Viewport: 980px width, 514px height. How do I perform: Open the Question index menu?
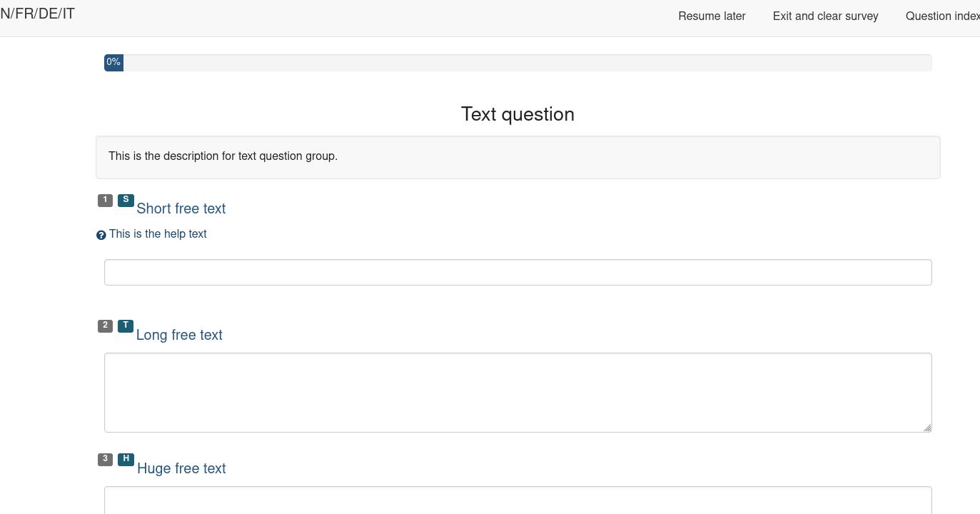[x=942, y=16]
